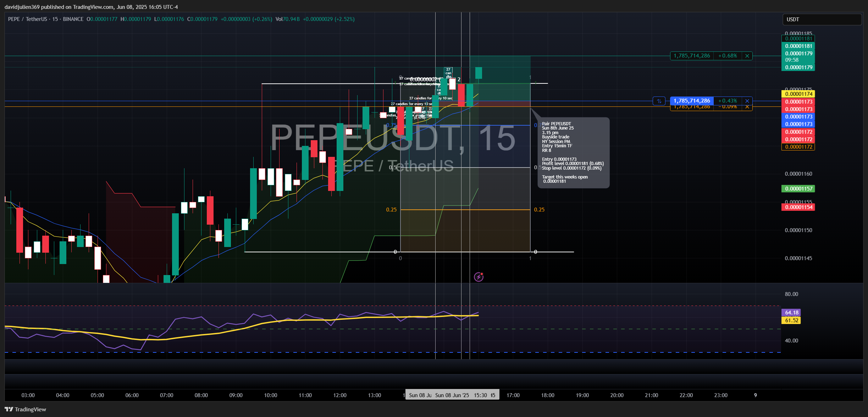868x417 pixels.
Task: Close the +0.43% blue entry line
Action: click(x=747, y=101)
